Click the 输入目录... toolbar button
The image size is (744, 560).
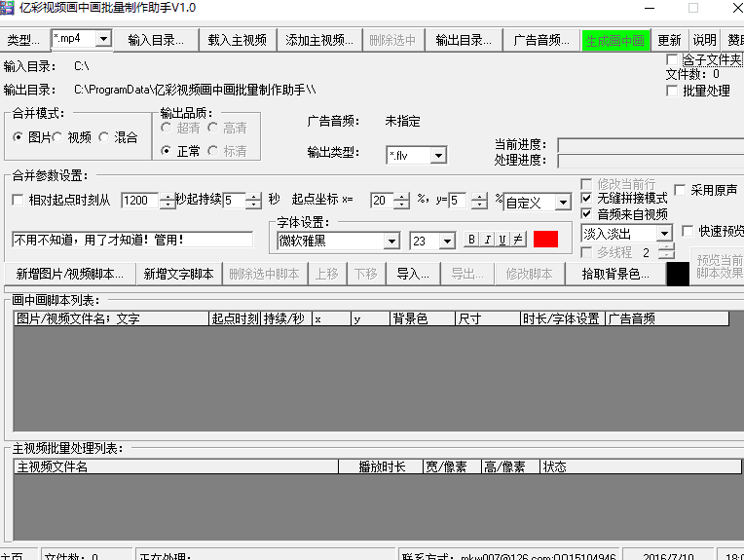[x=156, y=40]
